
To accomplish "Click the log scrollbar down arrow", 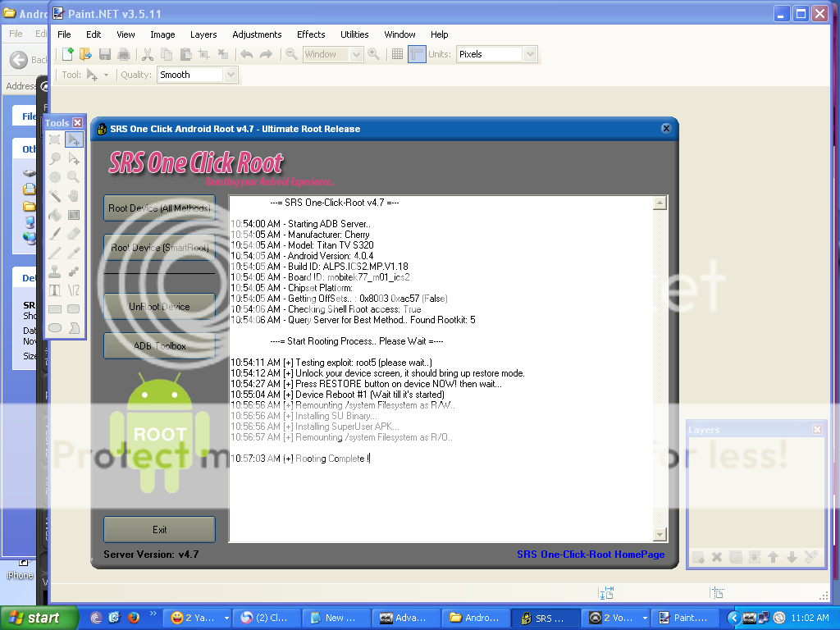I will (x=660, y=535).
